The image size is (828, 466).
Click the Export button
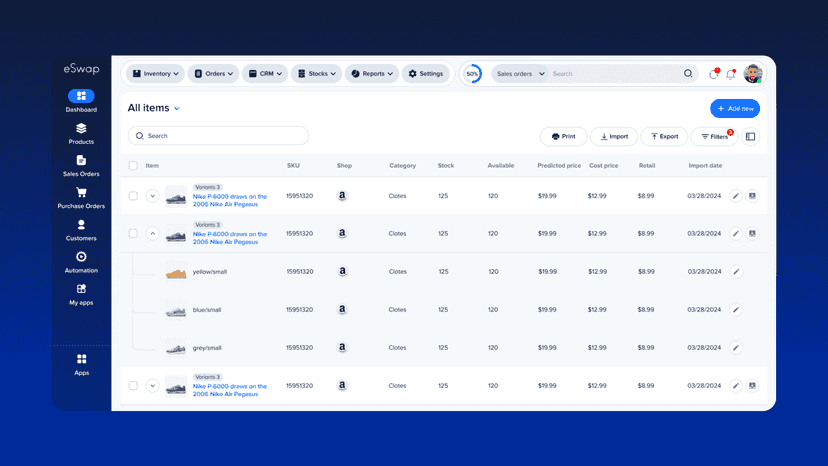pos(664,137)
